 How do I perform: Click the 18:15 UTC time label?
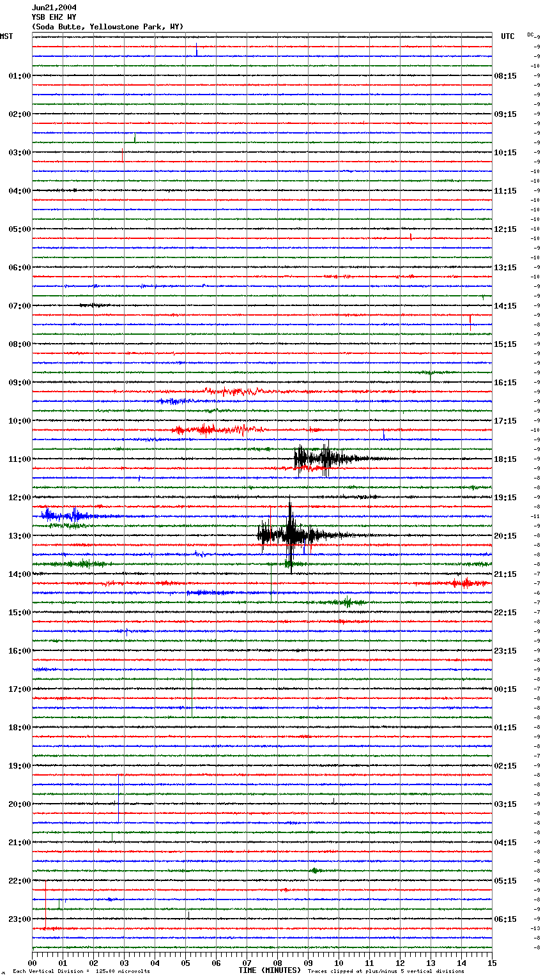click(505, 459)
